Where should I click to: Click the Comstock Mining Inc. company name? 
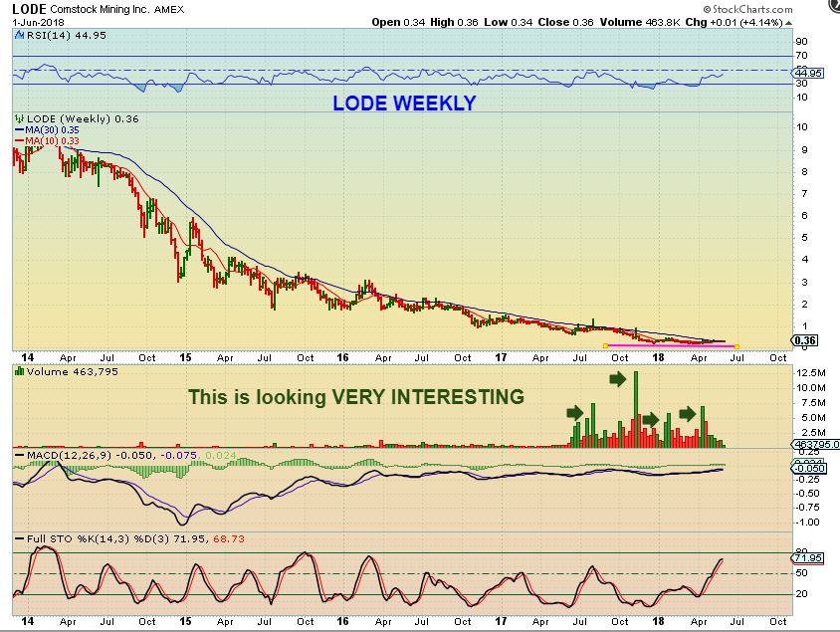(101, 10)
